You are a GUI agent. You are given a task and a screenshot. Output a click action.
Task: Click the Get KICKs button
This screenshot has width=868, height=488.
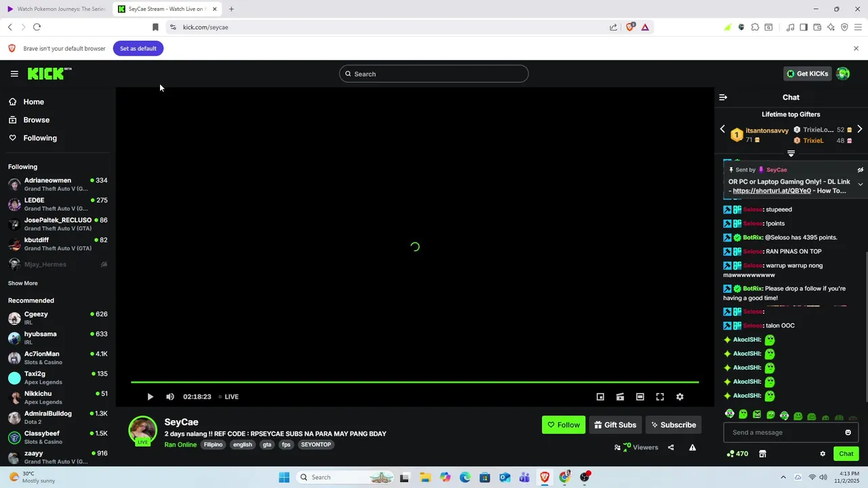(x=807, y=73)
